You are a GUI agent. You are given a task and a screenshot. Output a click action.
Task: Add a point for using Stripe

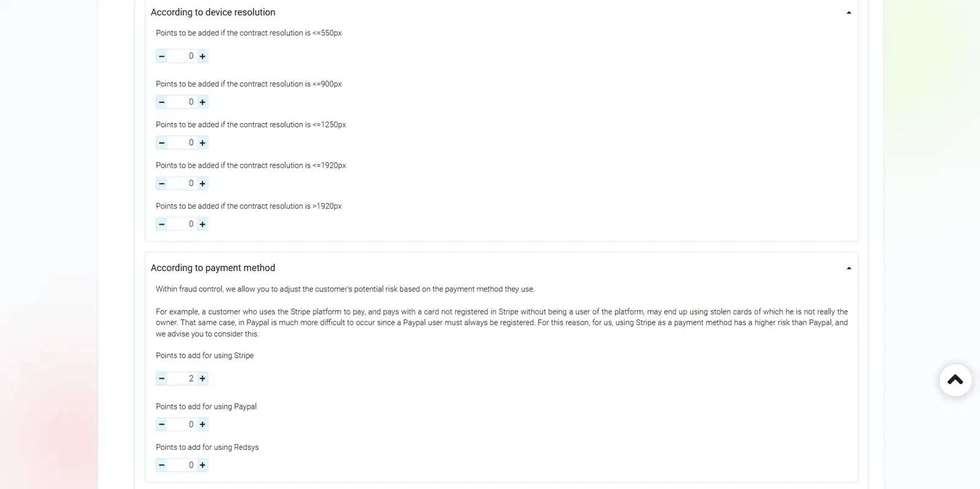[x=203, y=379]
